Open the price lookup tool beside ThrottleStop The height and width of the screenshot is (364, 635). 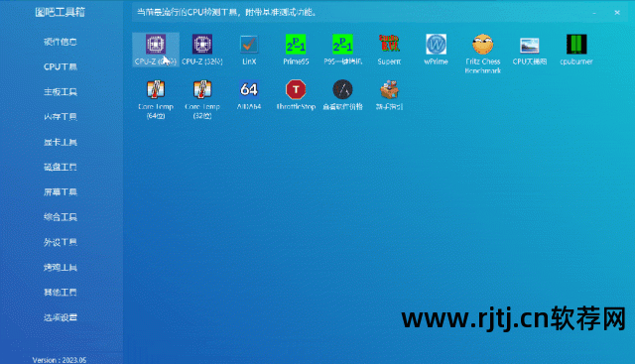click(342, 95)
